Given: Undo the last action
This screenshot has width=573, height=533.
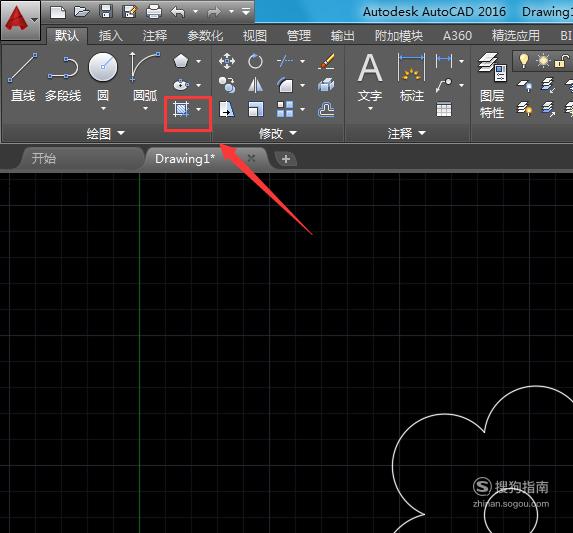Looking at the screenshot, I should (x=178, y=12).
